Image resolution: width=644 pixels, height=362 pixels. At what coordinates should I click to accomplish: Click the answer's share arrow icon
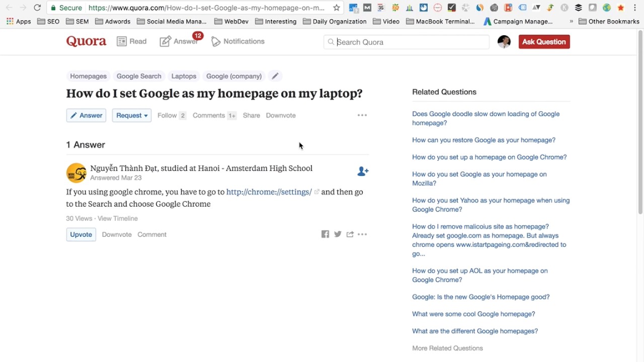coord(350,234)
